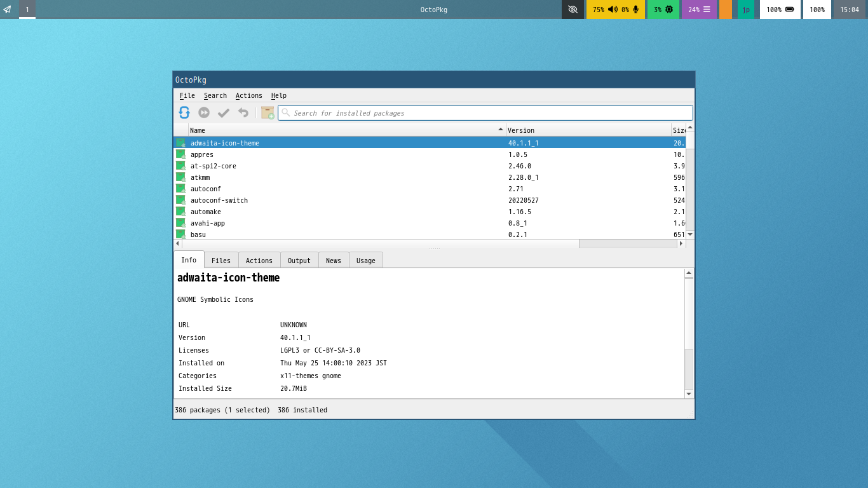
Task: Sort packages by Name column header
Action: pos(347,130)
